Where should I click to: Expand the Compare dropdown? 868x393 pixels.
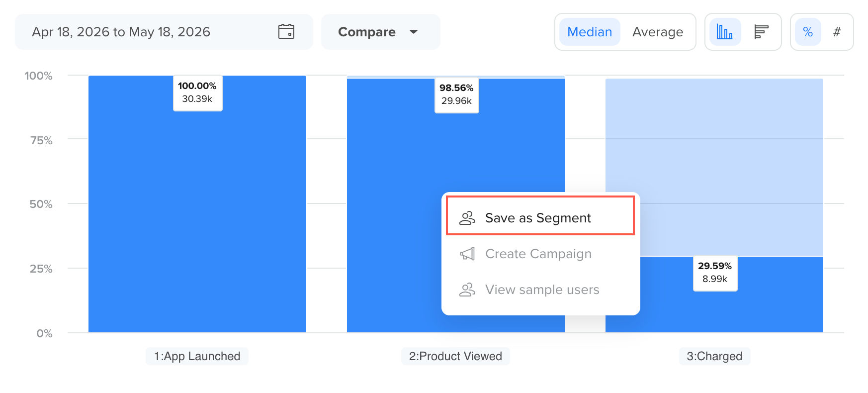[x=381, y=32]
